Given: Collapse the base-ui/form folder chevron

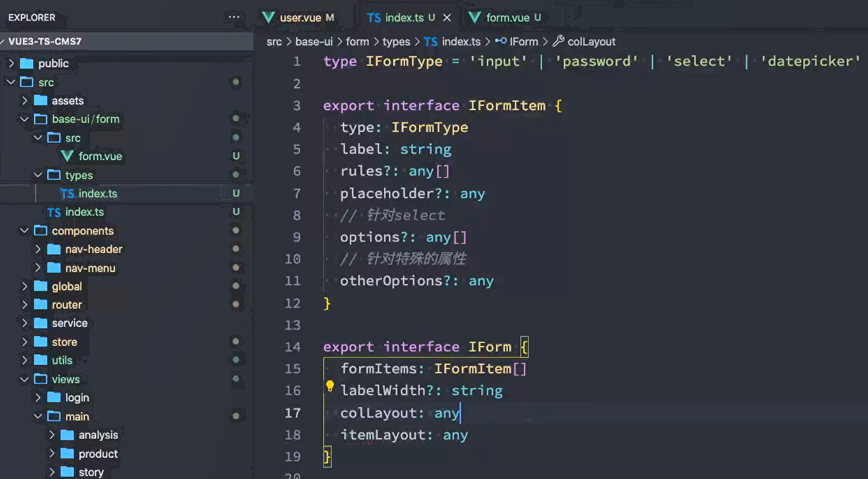Looking at the screenshot, I should (24, 119).
